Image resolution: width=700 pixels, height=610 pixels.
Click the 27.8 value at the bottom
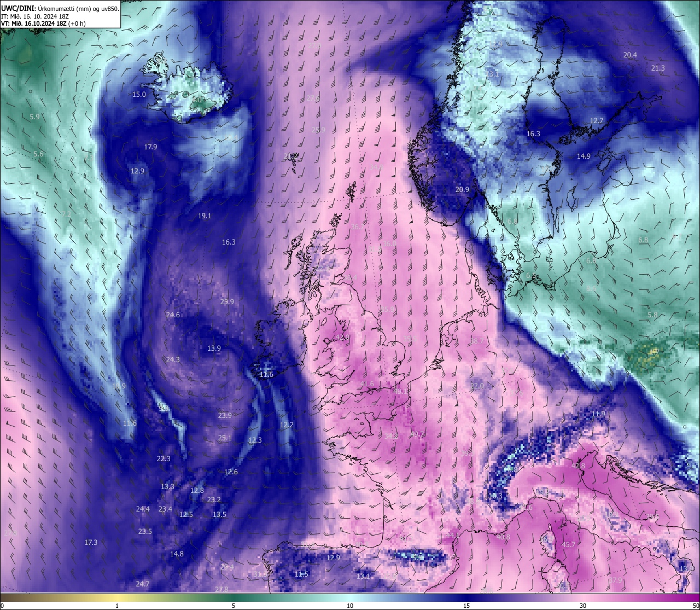(x=221, y=589)
